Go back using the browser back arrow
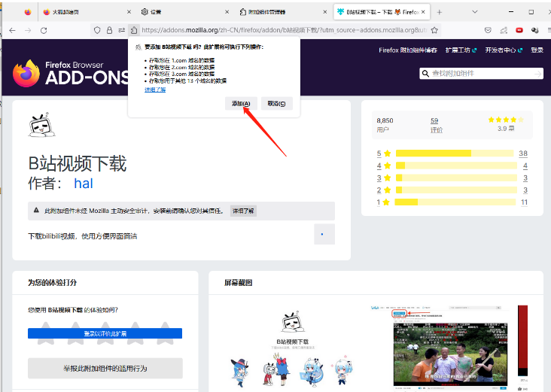 (12, 31)
